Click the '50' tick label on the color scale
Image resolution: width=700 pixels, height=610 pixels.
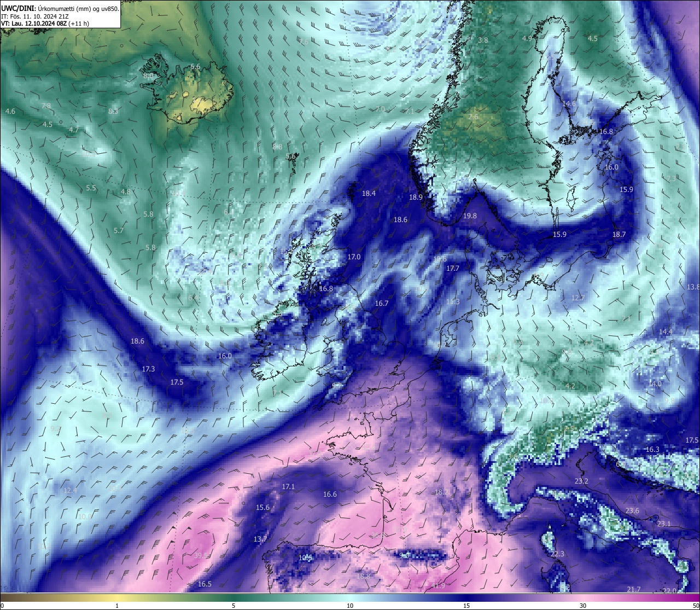click(696, 606)
